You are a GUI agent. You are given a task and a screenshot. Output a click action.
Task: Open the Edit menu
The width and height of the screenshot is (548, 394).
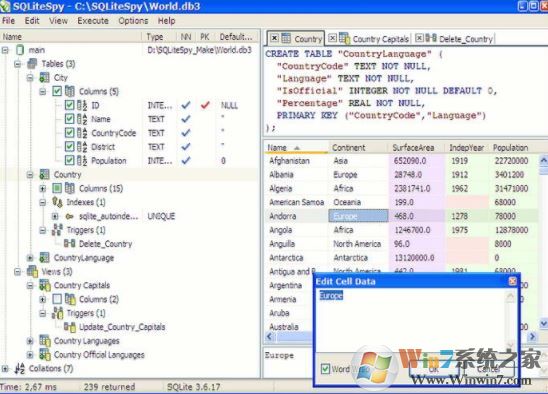click(32, 21)
